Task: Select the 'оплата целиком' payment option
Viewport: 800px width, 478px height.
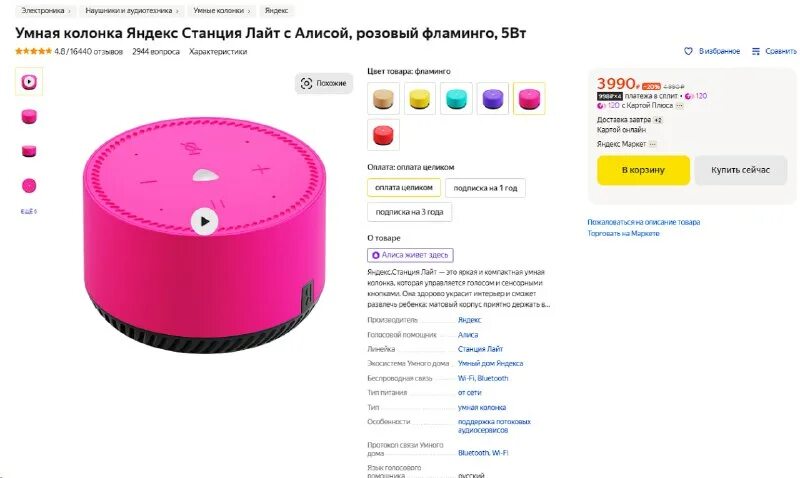Action: coord(404,187)
